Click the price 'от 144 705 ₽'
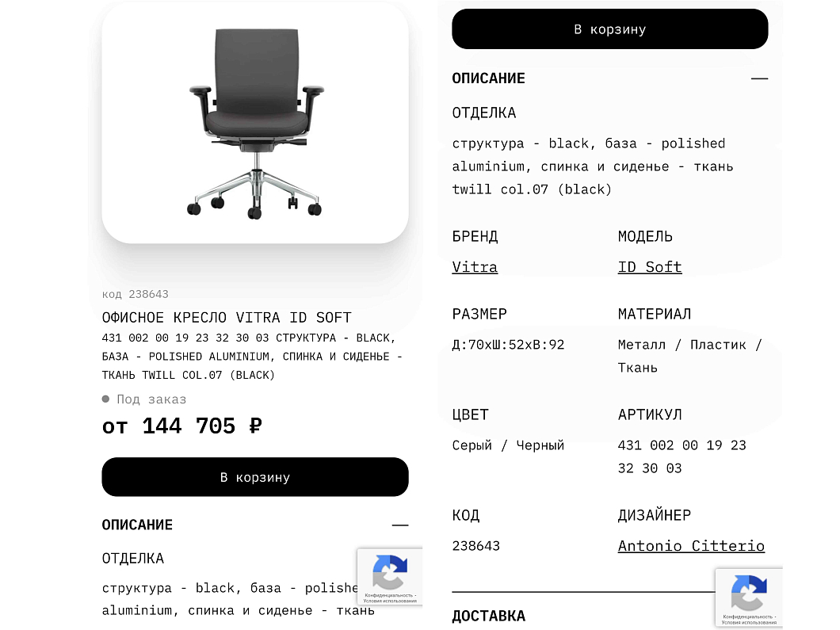840x630 pixels. (x=182, y=426)
